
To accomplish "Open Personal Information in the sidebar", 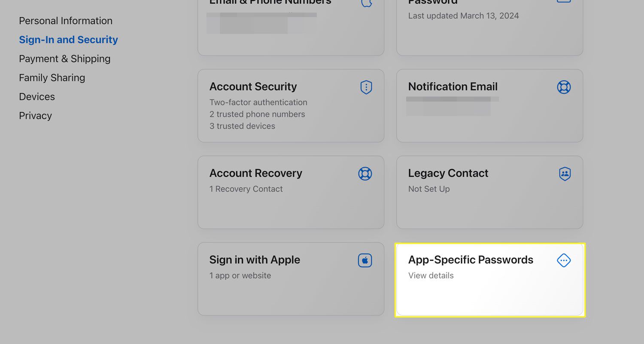I will (66, 21).
